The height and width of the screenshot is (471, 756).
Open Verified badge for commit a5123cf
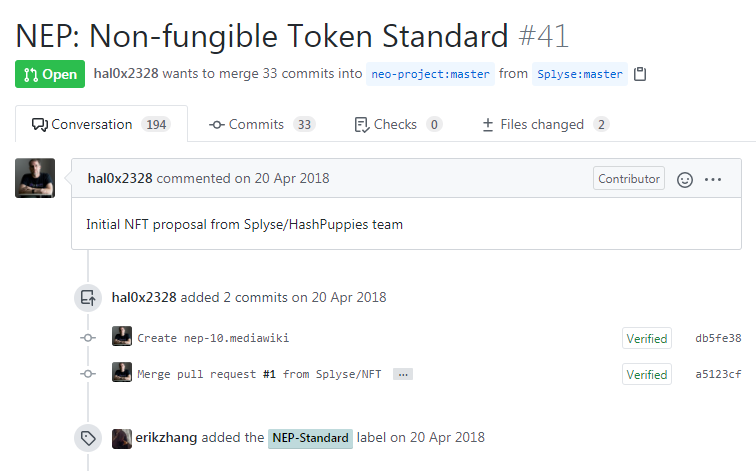[646, 374]
